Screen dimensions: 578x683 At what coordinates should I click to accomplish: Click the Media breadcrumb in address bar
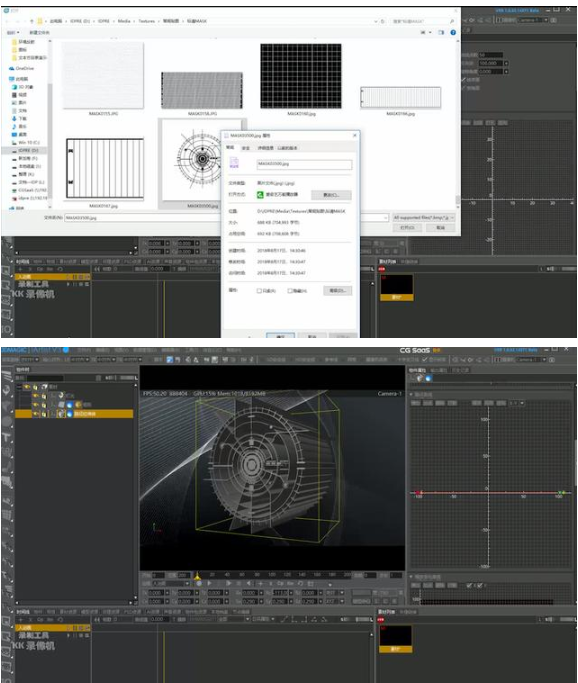pyautogui.click(x=124, y=21)
